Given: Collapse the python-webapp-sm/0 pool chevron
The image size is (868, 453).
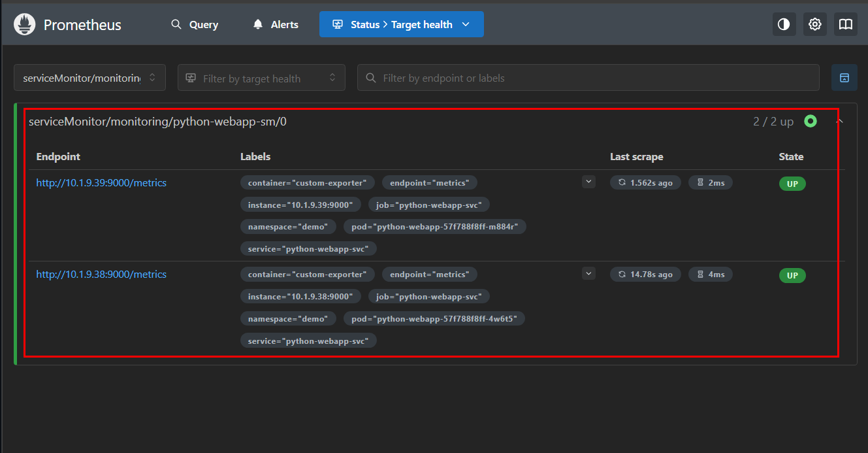Looking at the screenshot, I should click(x=840, y=121).
